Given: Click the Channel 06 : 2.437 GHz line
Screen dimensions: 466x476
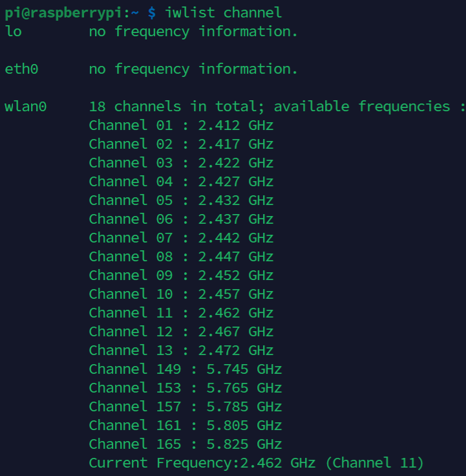Looking at the screenshot, I should (181, 219).
